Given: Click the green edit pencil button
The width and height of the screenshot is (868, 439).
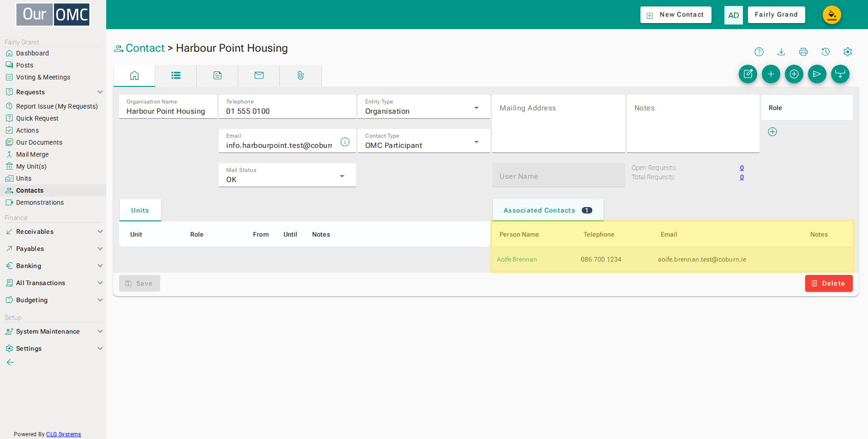Looking at the screenshot, I should point(748,74).
